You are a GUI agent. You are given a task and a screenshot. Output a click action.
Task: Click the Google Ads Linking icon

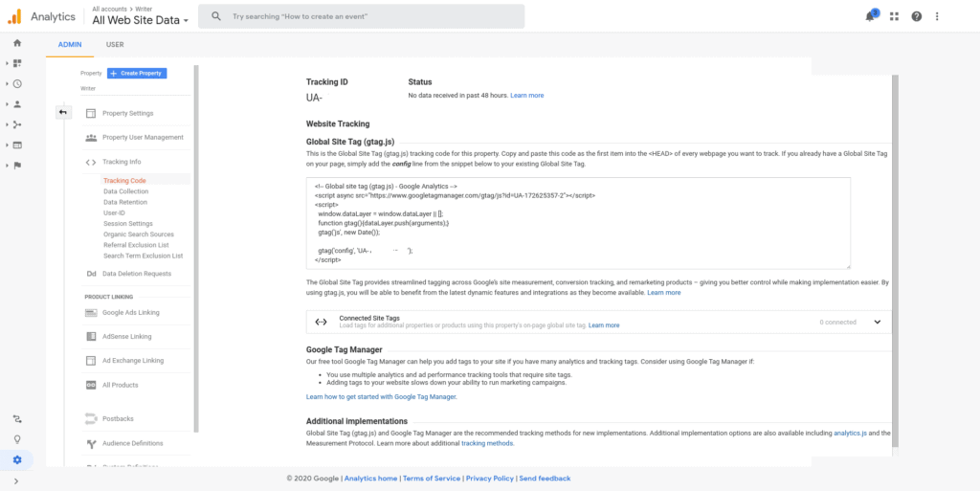[91, 312]
